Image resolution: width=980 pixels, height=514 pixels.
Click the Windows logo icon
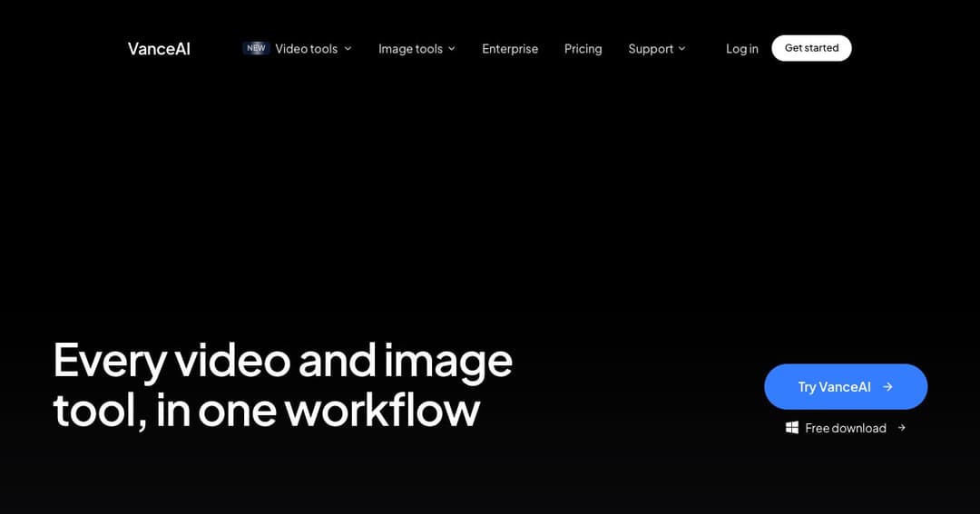point(792,428)
